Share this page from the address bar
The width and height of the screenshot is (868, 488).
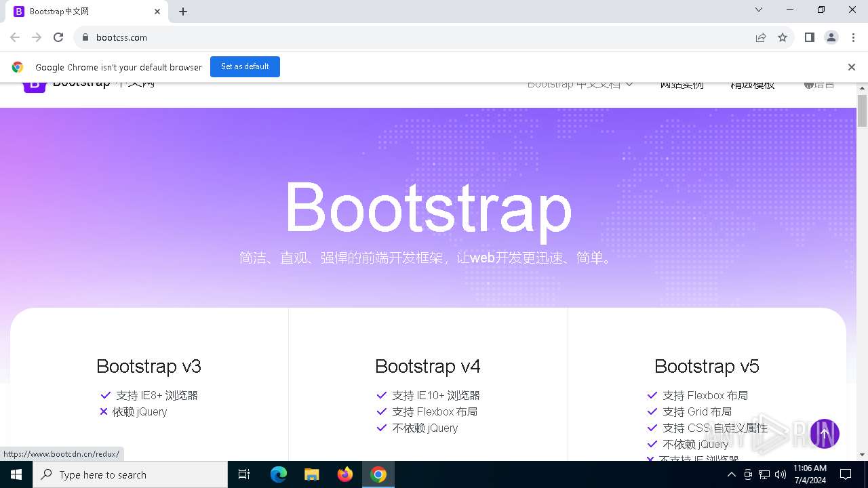[x=761, y=37]
